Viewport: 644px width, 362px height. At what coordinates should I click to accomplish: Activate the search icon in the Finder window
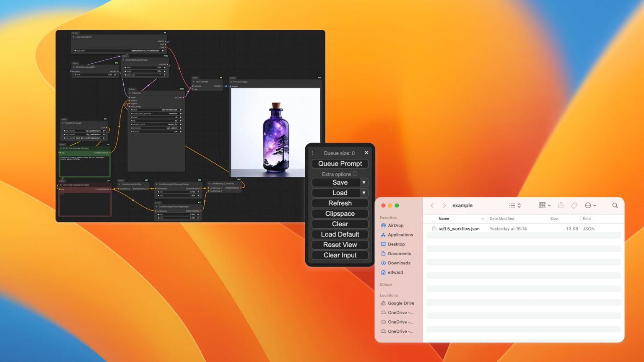point(615,205)
